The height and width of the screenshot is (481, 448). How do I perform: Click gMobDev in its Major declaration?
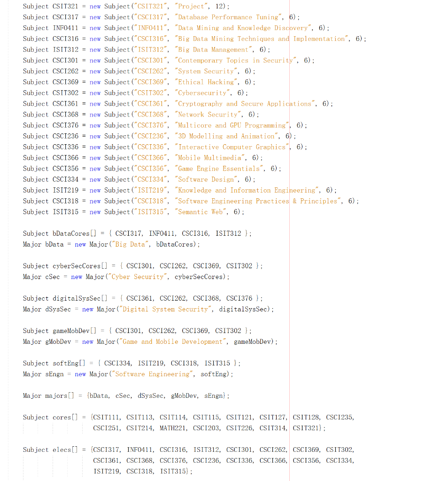click(x=58, y=342)
